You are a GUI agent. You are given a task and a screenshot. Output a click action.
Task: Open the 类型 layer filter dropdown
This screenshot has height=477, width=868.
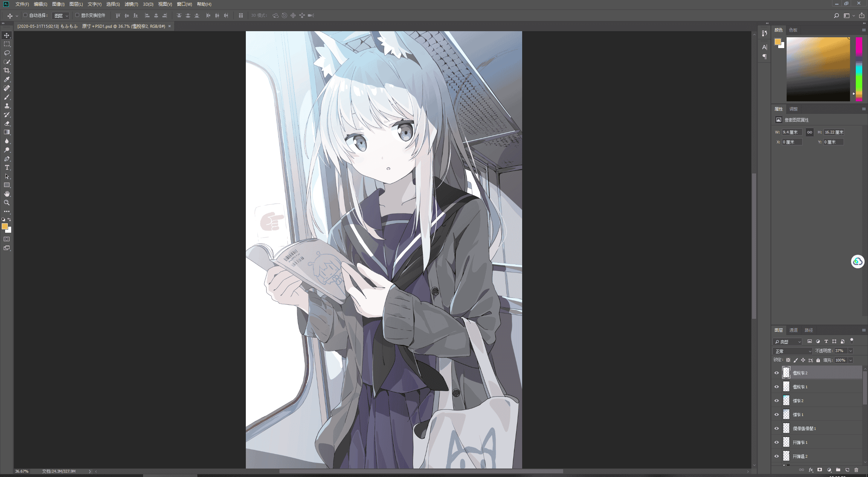pos(787,341)
